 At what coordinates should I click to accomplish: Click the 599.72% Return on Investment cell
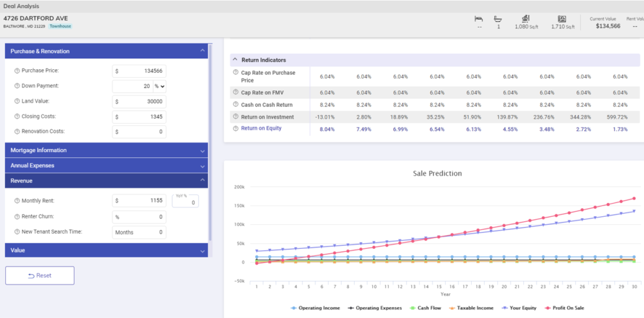coord(618,117)
